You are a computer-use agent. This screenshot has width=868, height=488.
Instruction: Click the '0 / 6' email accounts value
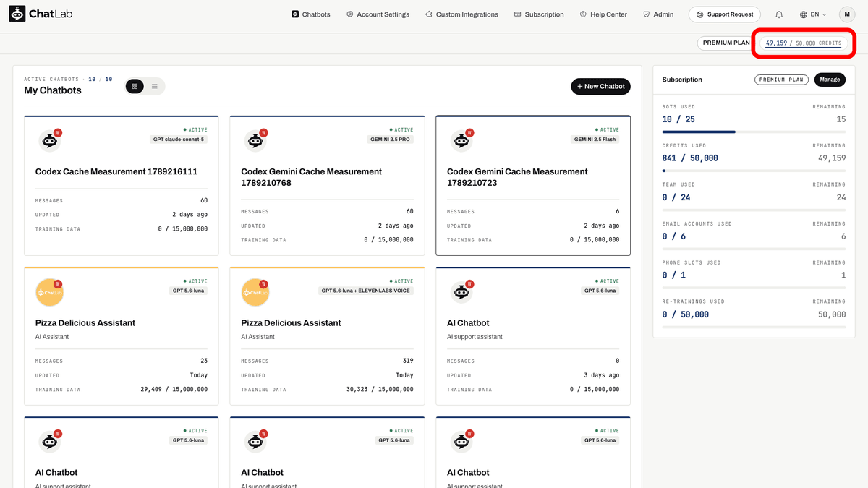point(674,236)
